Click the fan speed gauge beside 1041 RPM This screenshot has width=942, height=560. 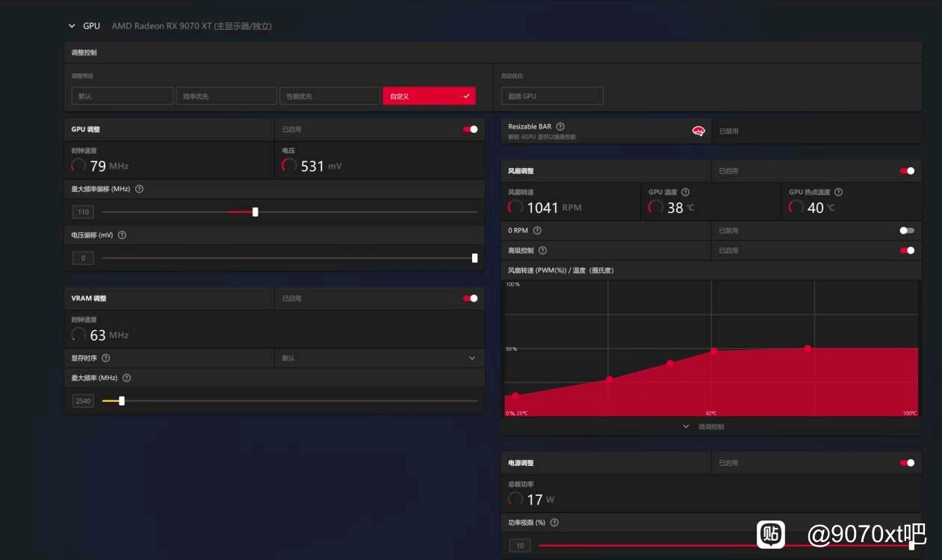pos(515,207)
